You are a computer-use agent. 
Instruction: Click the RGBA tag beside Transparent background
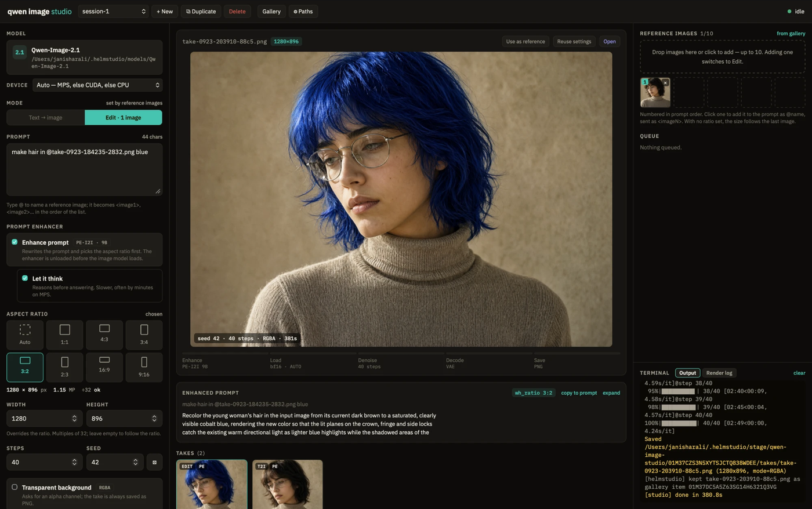pos(104,488)
